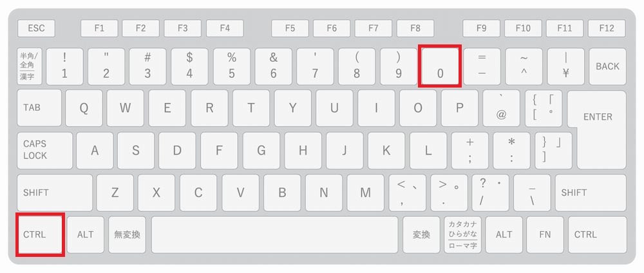This screenshot has width=644, height=273.
Task: Click the F5 function key
Action: click(x=290, y=28)
